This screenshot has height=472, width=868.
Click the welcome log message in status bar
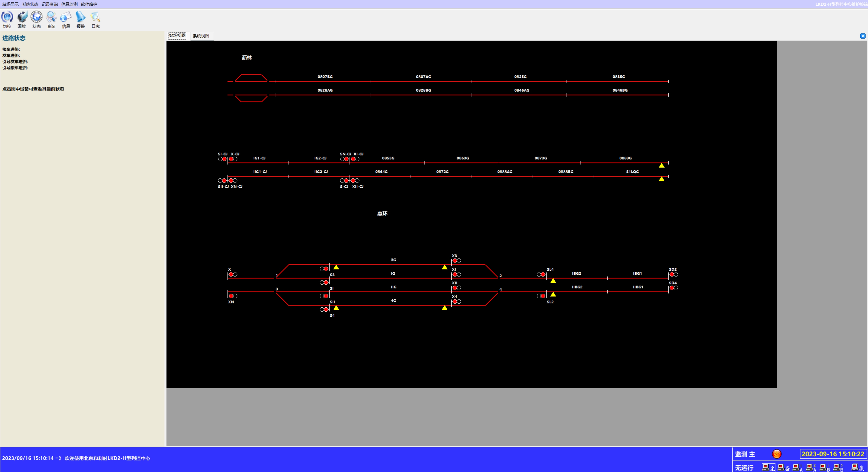click(x=76, y=458)
